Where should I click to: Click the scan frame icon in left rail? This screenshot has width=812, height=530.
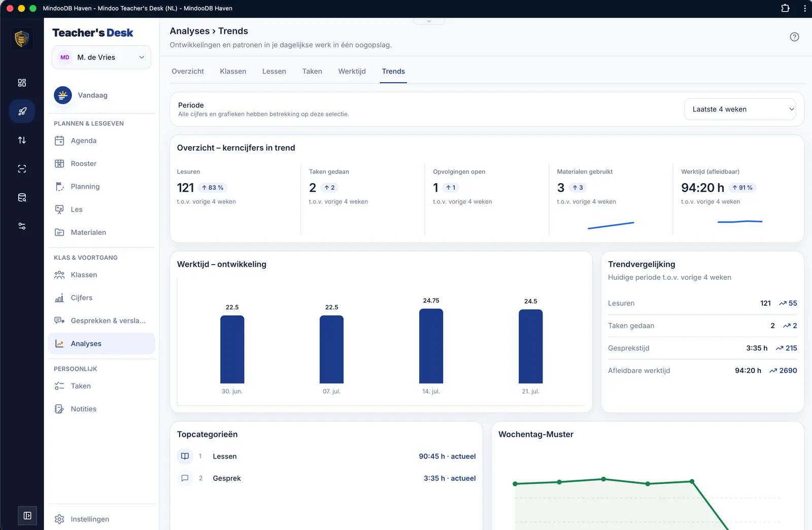coord(22,169)
